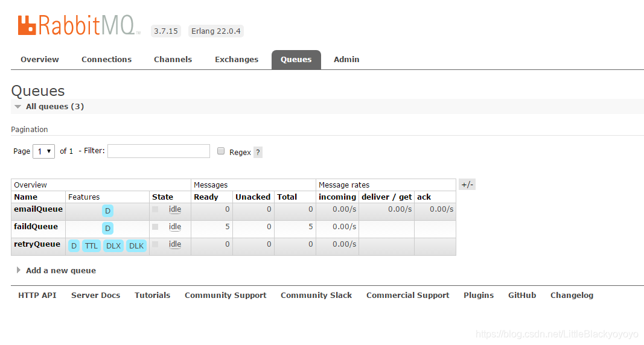Image resolution: width=644 pixels, height=345 pixels.
Task: Open the HTTP API footer link
Action: (x=37, y=296)
